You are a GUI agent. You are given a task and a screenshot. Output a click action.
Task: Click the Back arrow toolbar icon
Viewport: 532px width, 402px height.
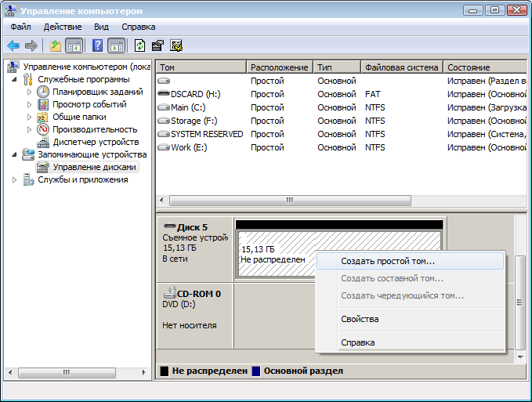pos(13,45)
